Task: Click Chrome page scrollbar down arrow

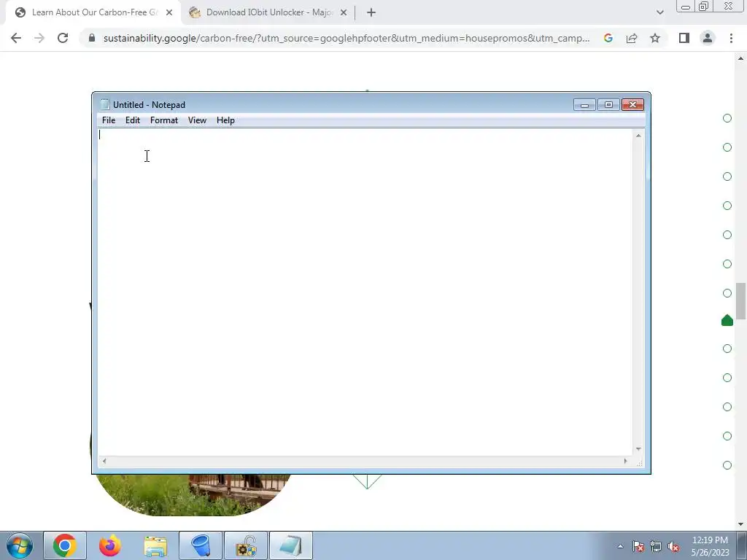Action: [741, 524]
